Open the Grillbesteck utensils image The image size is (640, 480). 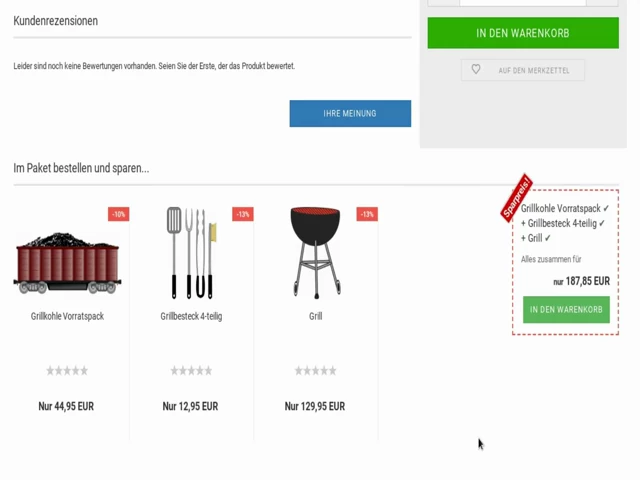point(191,253)
